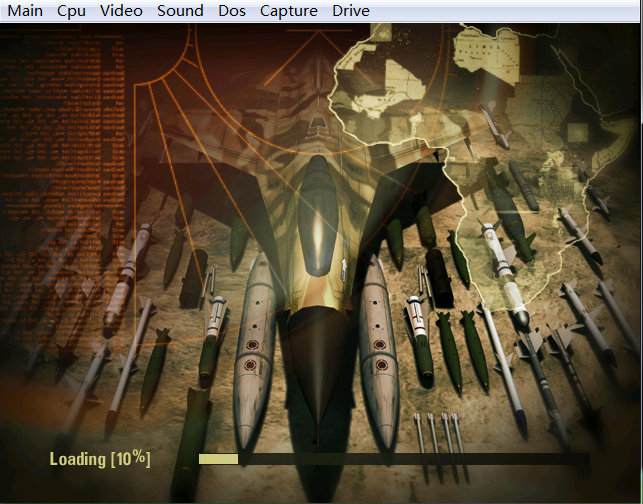Open the Sound menu
This screenshot has height=504, width=643.
180,11
